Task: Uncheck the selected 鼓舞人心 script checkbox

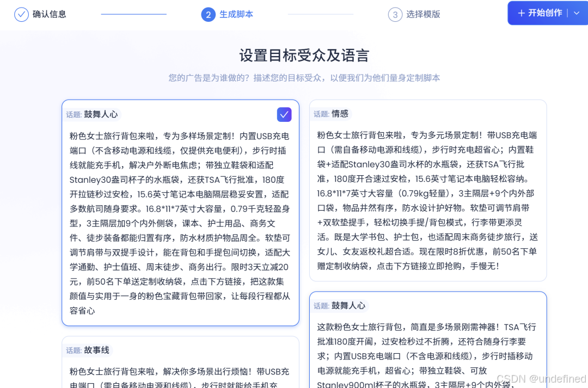Action: click(284, 115)
